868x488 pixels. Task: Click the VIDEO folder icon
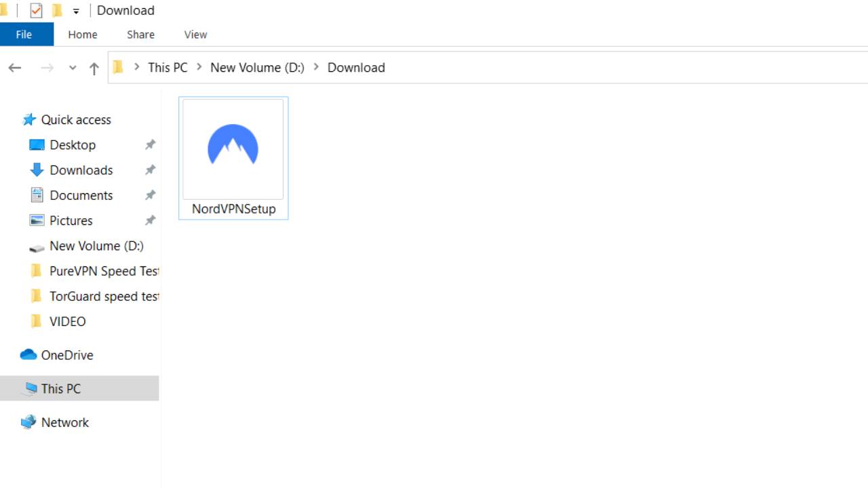pyautogui.click(x=37, y=321)
